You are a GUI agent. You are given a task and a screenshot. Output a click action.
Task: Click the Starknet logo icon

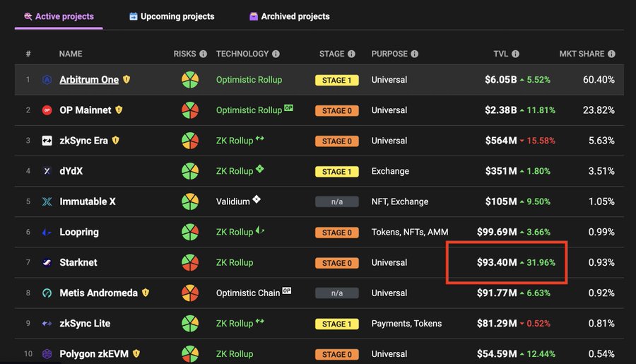pos(47,262)
